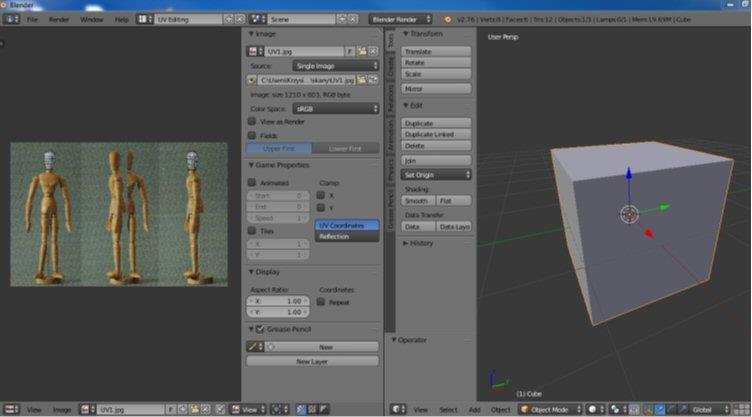Click the Duplicate Linked button
This screenshot has width=752, height=417.
click(436, 134)
